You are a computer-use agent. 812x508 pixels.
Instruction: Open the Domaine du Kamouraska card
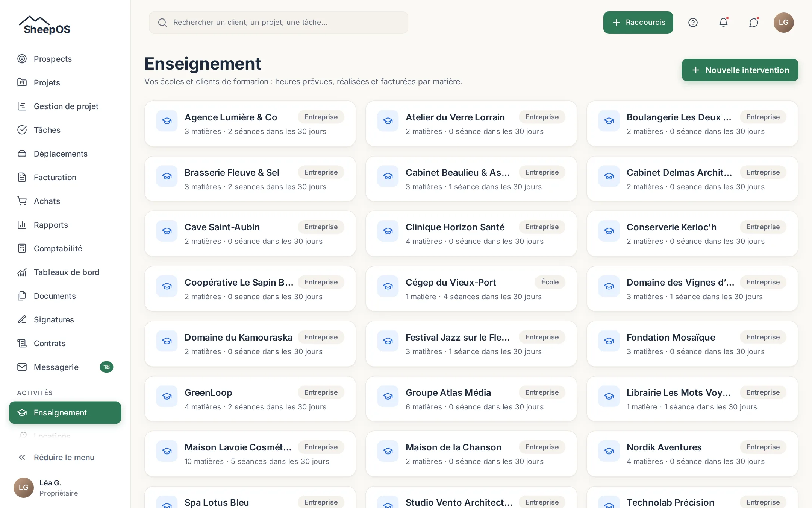pyautogui.click(x=250, y=344)
